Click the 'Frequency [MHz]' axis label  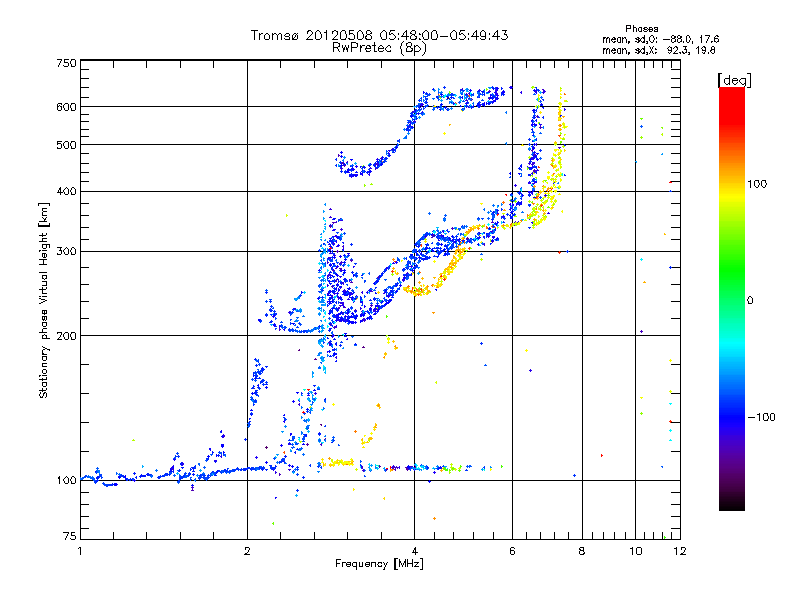tap(379, 564)
